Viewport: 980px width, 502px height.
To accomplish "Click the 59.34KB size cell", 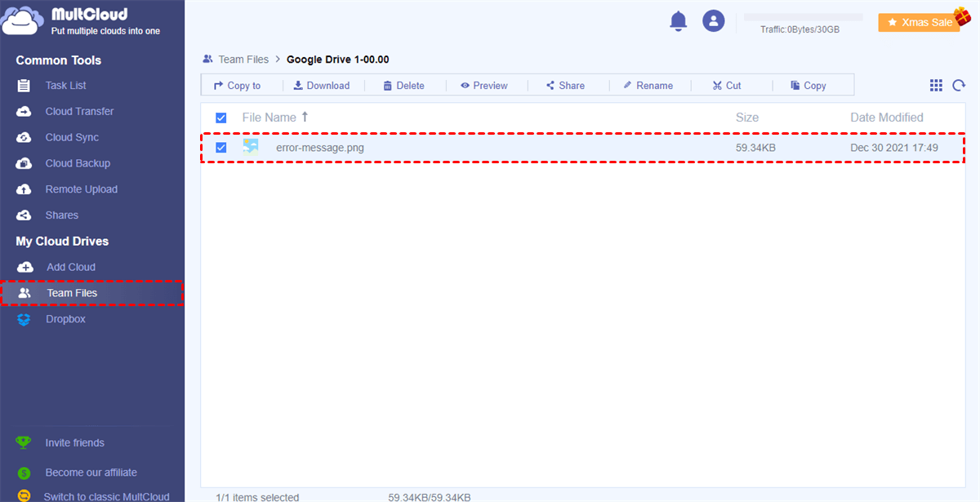I will pos(755,148).
